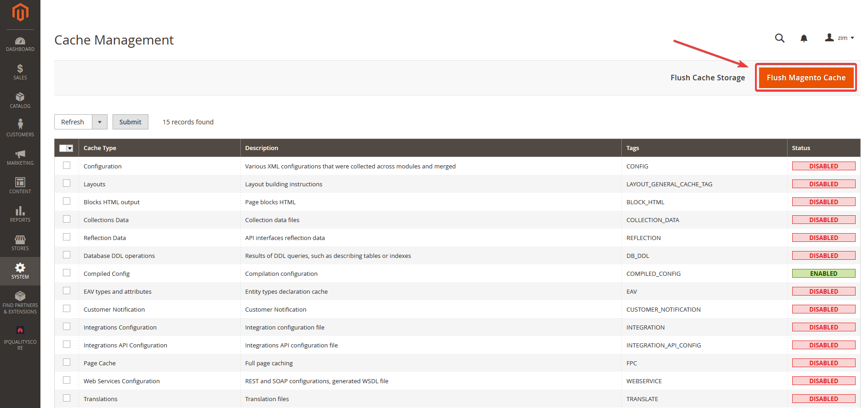Click 'Translation files' description

[x=267, y=399]
